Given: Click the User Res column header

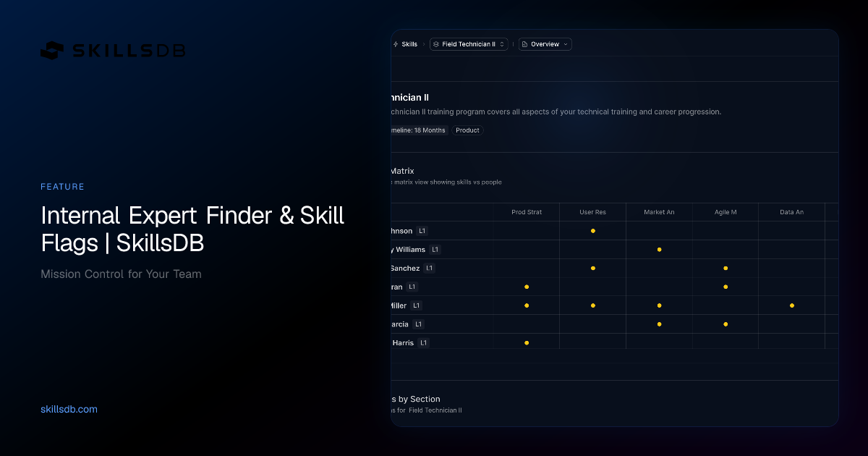Looking at the screenshot, I should point(592,212).
